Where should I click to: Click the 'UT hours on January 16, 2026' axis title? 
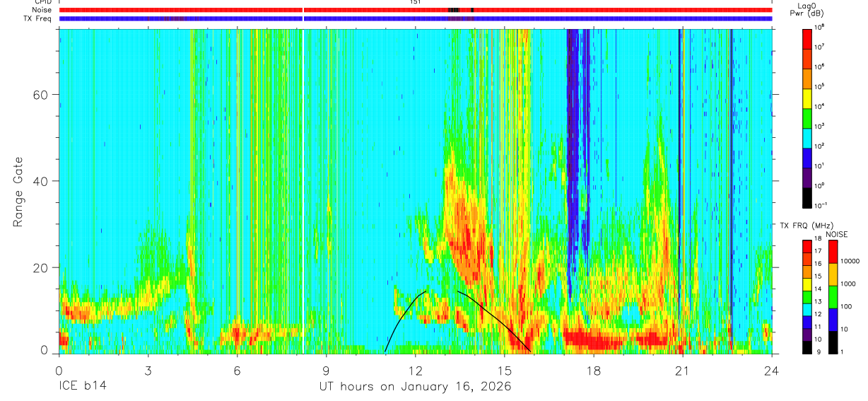416,387
